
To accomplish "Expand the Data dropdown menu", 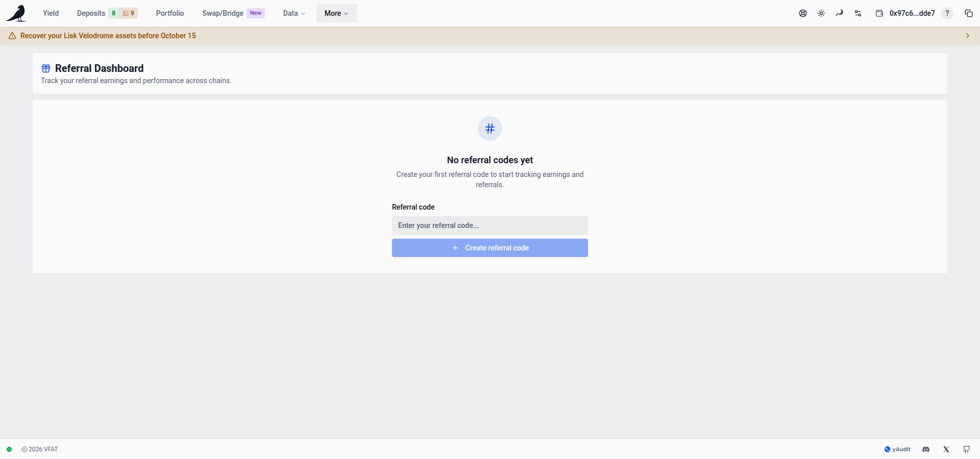I will click(x=294, y=13).
